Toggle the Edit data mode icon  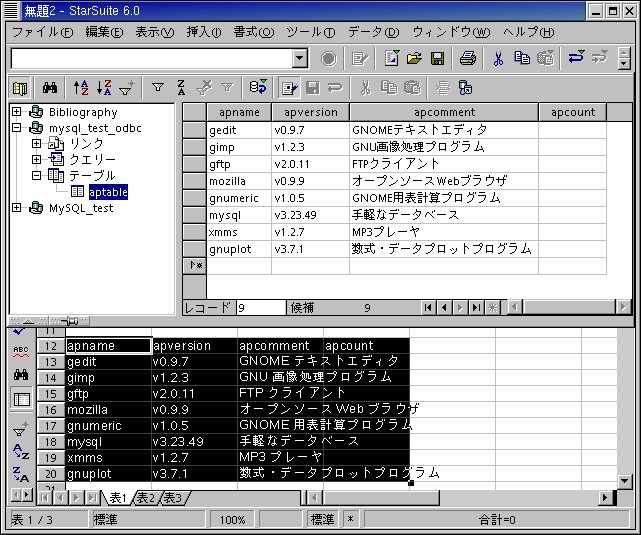tap(289, 88)
